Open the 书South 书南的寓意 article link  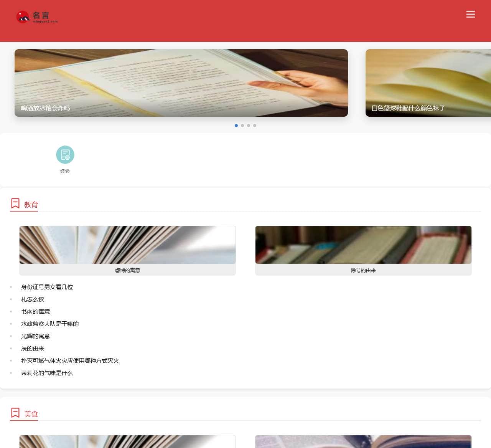point(35,312)
